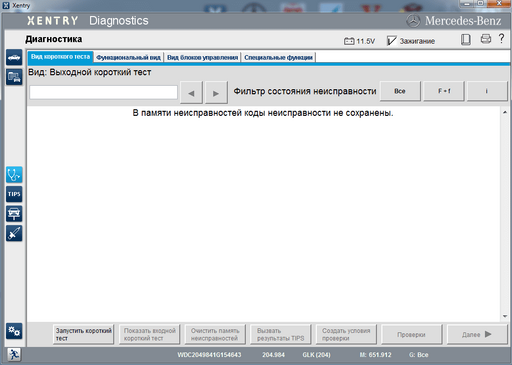Viewport: 512px width, 365px height.
Task: Select the F+f fault filter button
Action: (444, 91)
